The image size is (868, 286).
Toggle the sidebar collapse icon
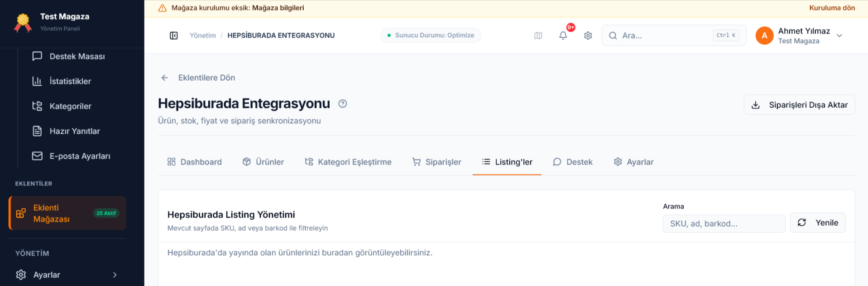coord(174,35)
